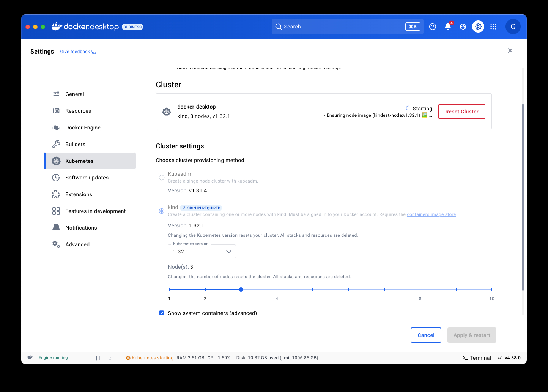This screenshot has width=548, height=392.
Task: Pause the engine in the status bar
Action: tap(98, 358)
